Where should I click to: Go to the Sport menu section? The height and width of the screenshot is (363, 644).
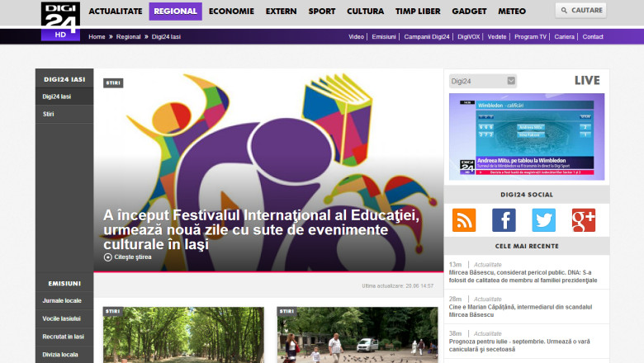tap(321, 12)
